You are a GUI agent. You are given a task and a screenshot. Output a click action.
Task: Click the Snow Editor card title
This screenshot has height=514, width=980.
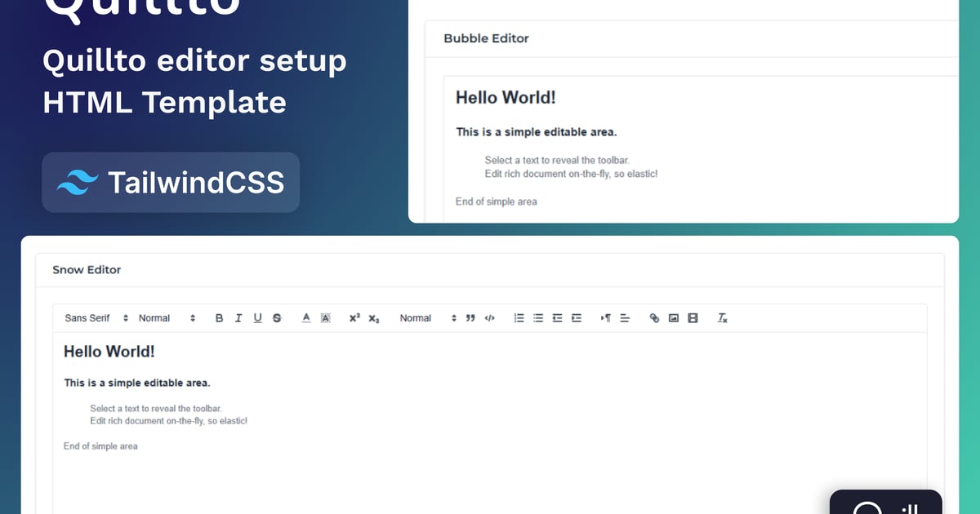pos(87,269)
